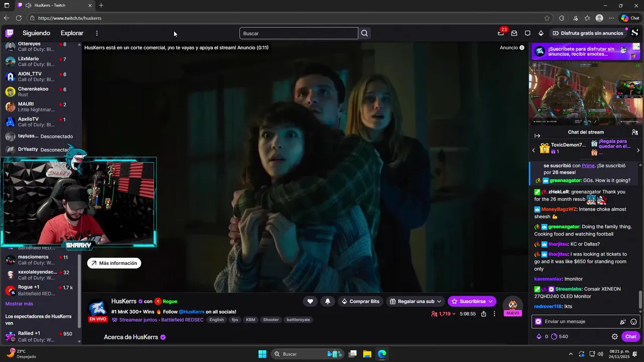Refresh the page with reload button
This screenshot has height=362, width=644.
[x=19, y=18]
